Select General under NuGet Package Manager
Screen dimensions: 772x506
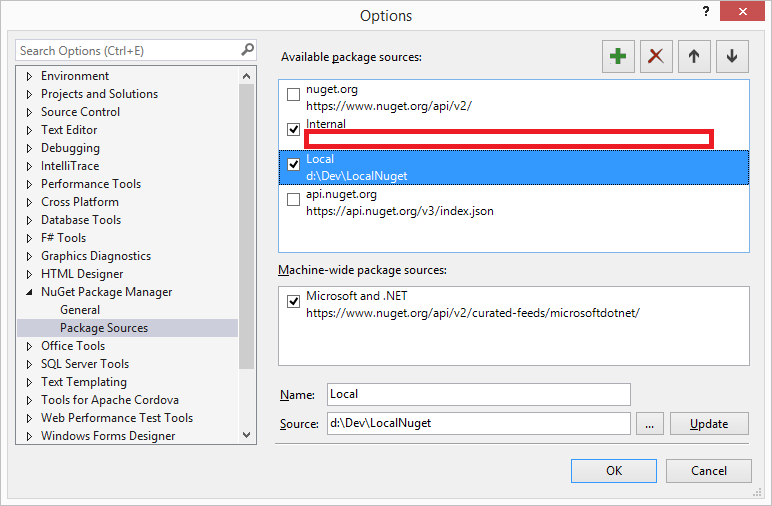(80, 310)
